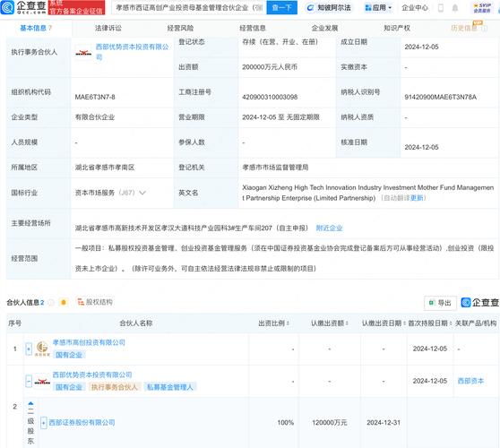Image resolution: width=500 pixels, height=448 pixels.
Task: Expand the 孝感市高创投资有限公司 row
Action: tap(29, 349)
